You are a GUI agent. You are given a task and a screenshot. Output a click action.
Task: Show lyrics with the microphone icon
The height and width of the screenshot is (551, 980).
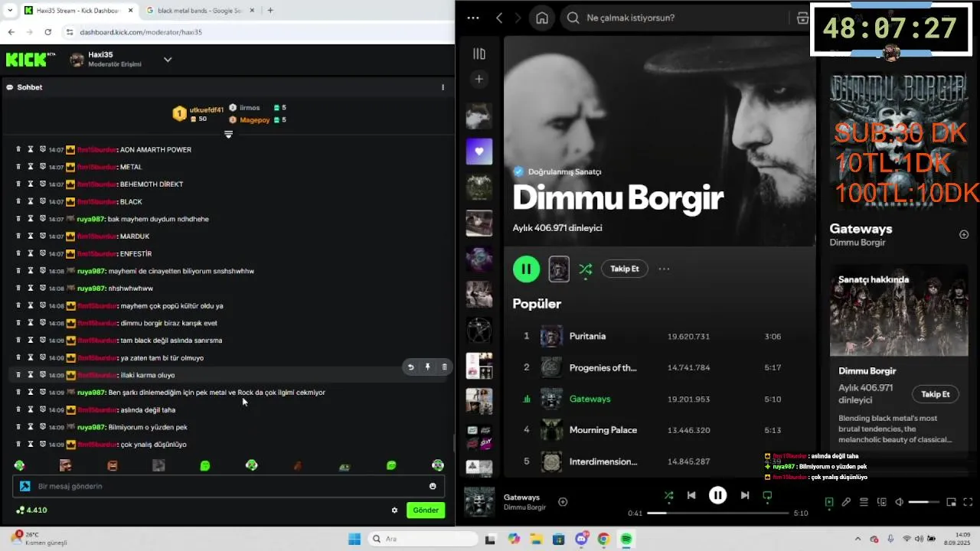(846, 502)
